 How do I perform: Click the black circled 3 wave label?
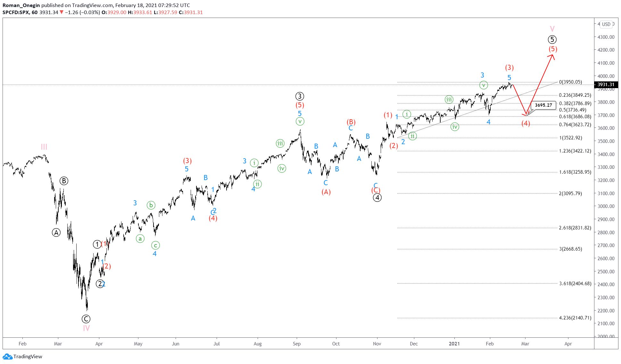pyautogui.click(x=299, y=96)
